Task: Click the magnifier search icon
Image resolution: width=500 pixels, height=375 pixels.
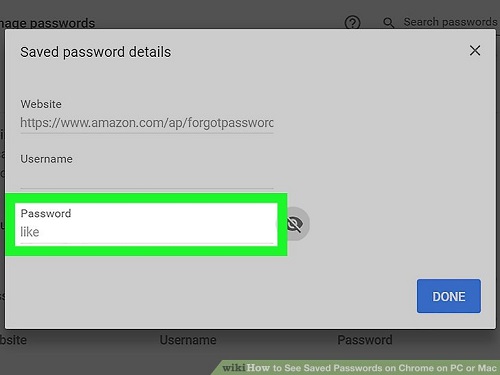Action: [x=388, y=23]
